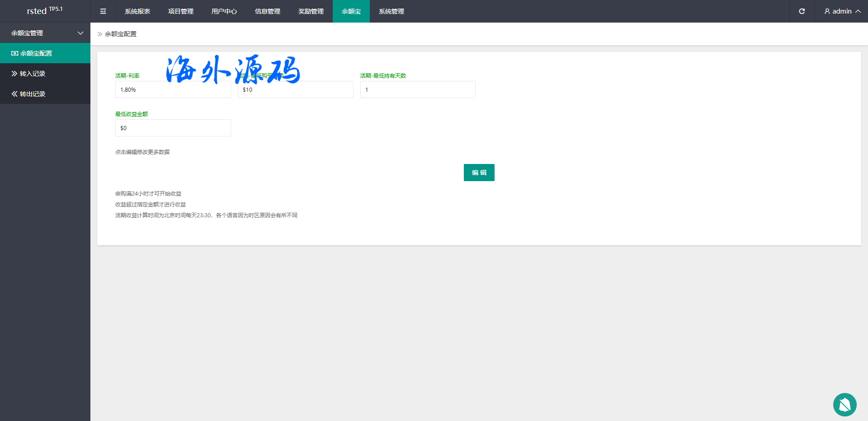The image size is (868, 421).
Task: Click the refresh icon in top bar
Action: pyautogui.click(x=802, y=11)
